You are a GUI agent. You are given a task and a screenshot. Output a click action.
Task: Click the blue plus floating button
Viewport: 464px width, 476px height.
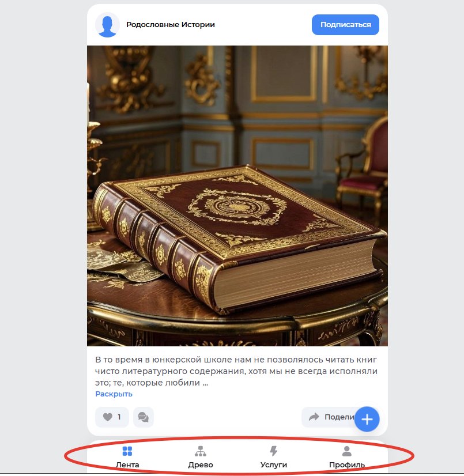click(x=367, y=419)
